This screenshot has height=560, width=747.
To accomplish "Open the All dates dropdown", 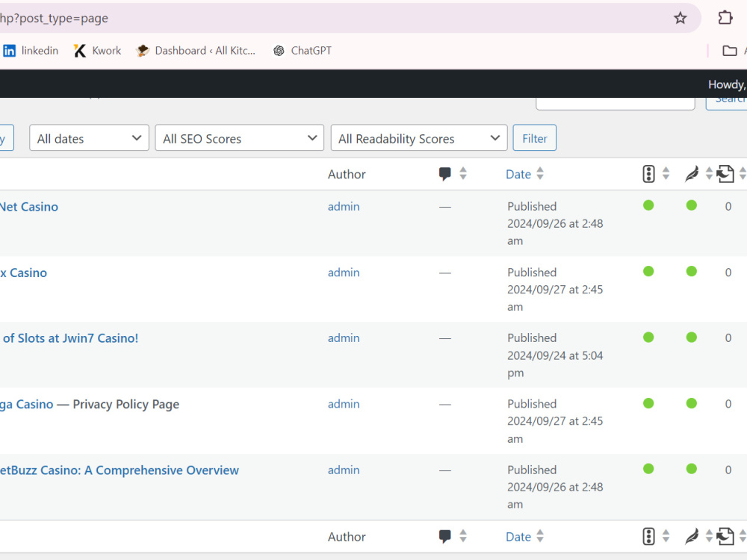I will coord(89,138).
